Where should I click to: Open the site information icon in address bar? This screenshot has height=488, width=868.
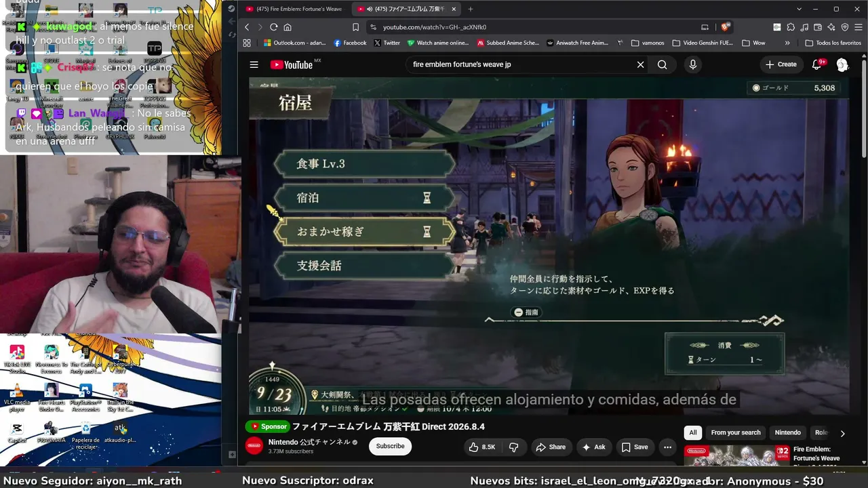372,27
